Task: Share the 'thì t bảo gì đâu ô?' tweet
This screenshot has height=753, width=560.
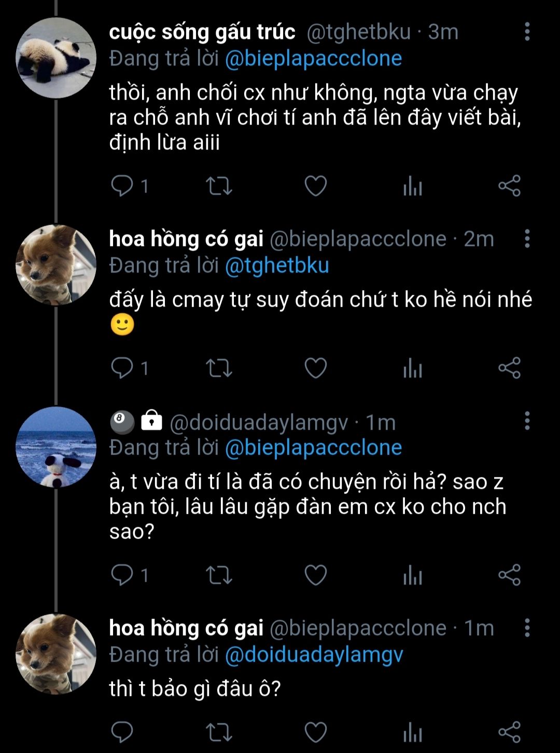Action: coord(509,732)
